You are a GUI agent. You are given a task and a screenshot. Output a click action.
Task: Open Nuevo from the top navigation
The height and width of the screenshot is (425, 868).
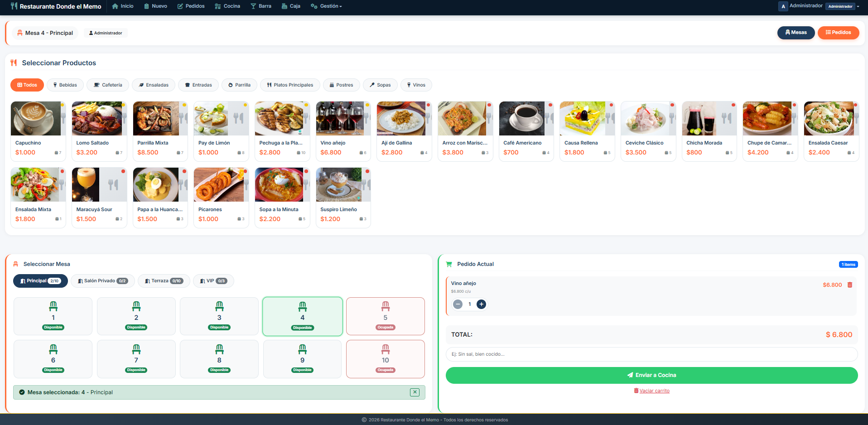(x=155, y=6)
